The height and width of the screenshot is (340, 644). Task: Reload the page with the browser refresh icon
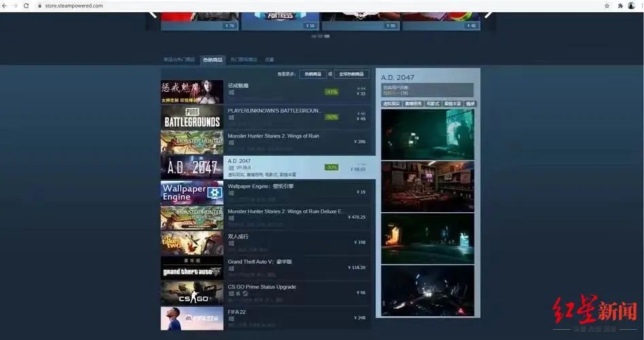pyautogui.click(x=27, y=5)
